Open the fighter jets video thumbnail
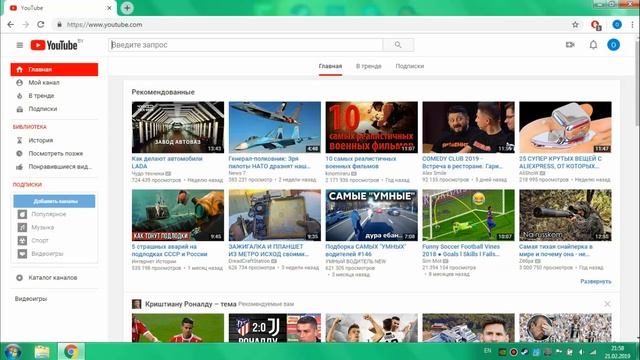 [275, 127]
